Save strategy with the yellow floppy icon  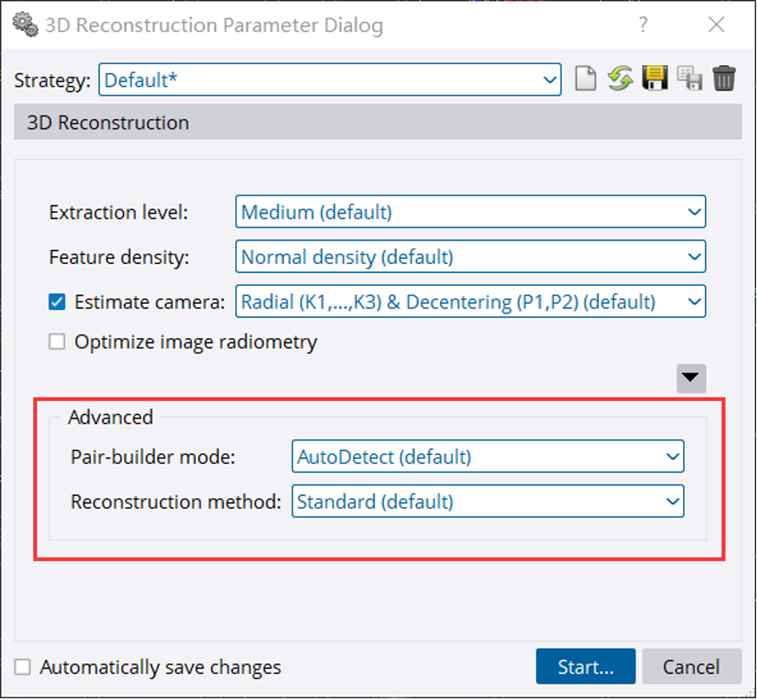tap(654, 80)
